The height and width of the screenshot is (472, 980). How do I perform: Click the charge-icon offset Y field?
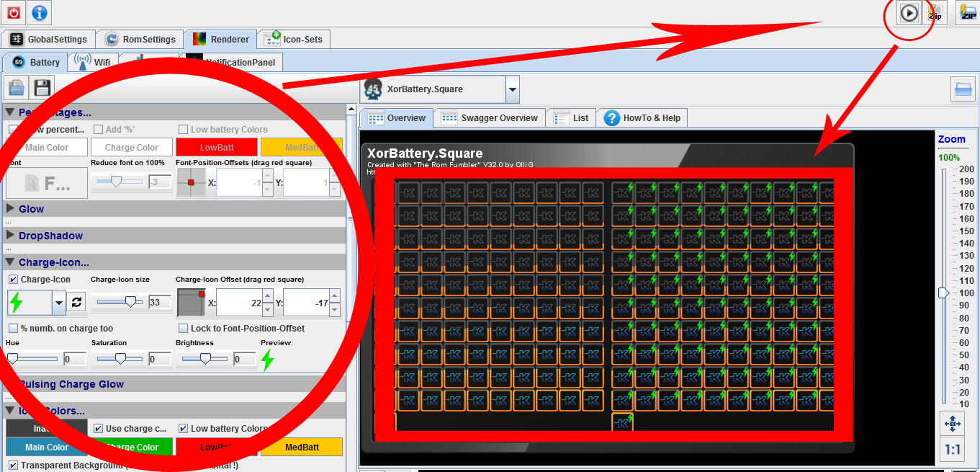[307, 303]
